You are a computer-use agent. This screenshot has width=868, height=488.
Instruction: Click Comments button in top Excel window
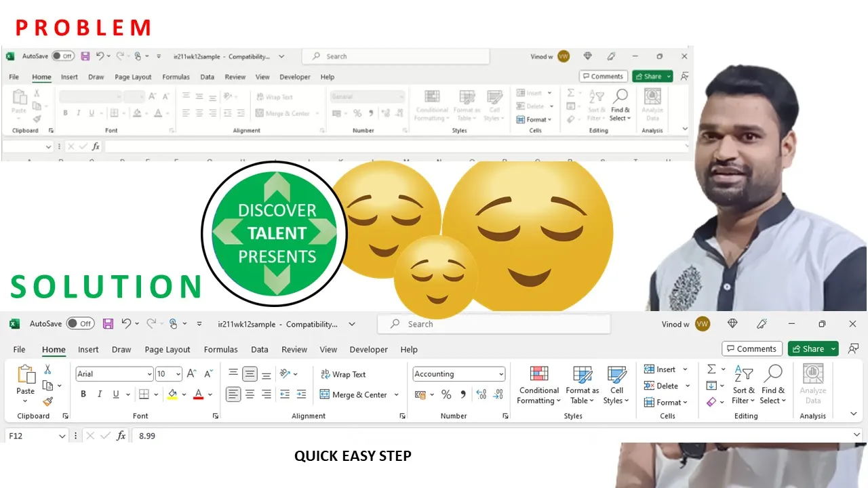click(602, 77)
